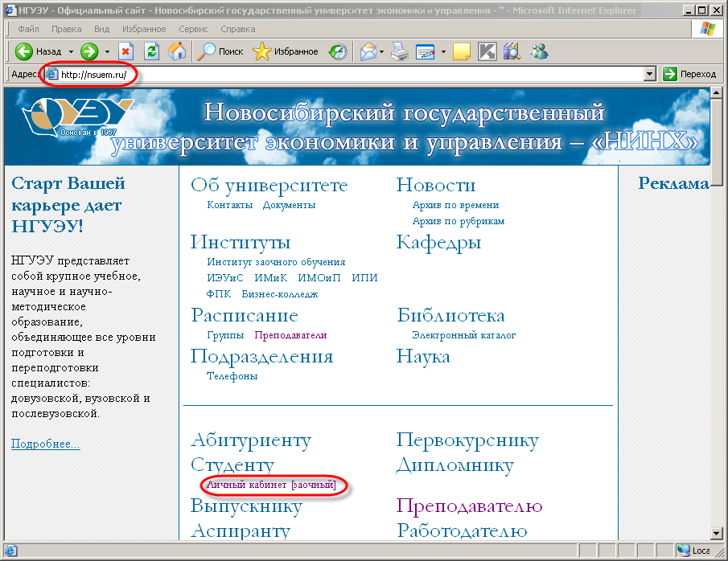
Task: Open Forward button history dropdown arrow
Action: click(107, 51)
